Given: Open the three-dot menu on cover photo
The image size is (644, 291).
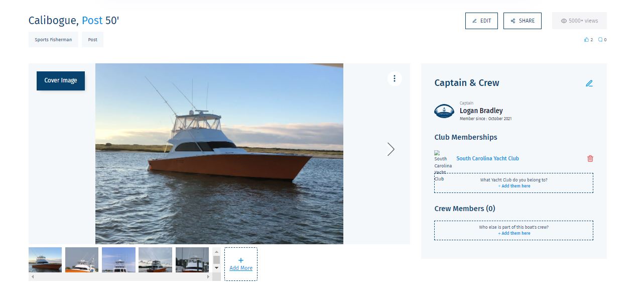Looking at the screenshot, I should pos(395,78).
